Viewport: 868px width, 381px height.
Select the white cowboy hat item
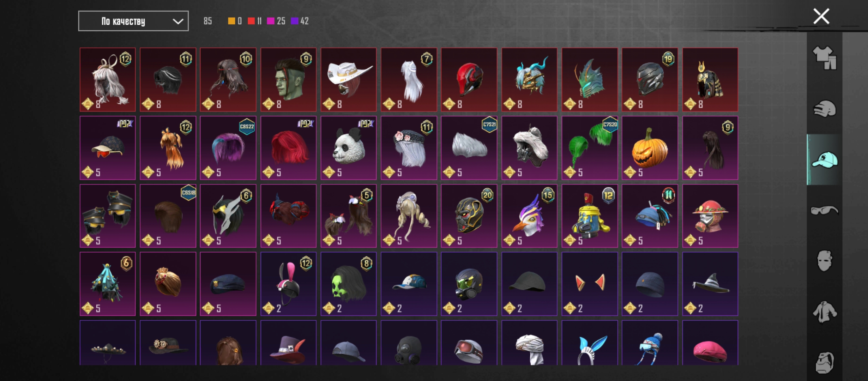tap(349, 80)
